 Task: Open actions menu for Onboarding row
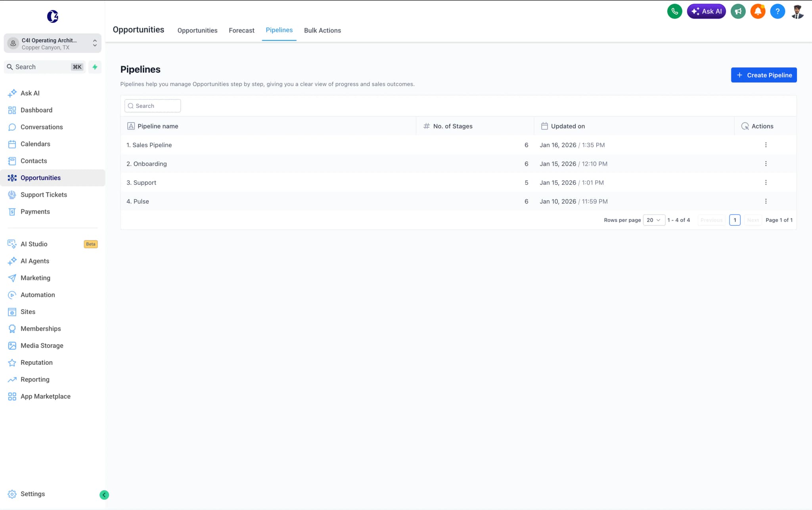point(766,164)
